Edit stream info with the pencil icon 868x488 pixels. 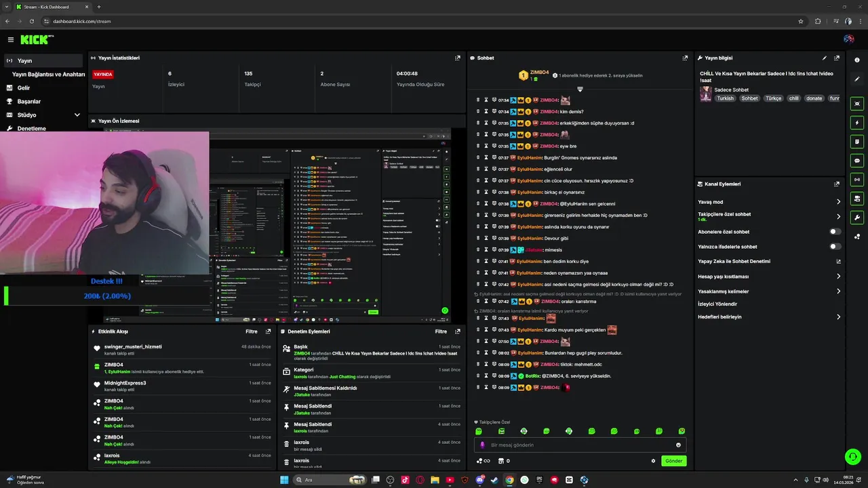[x=825, y=58]
